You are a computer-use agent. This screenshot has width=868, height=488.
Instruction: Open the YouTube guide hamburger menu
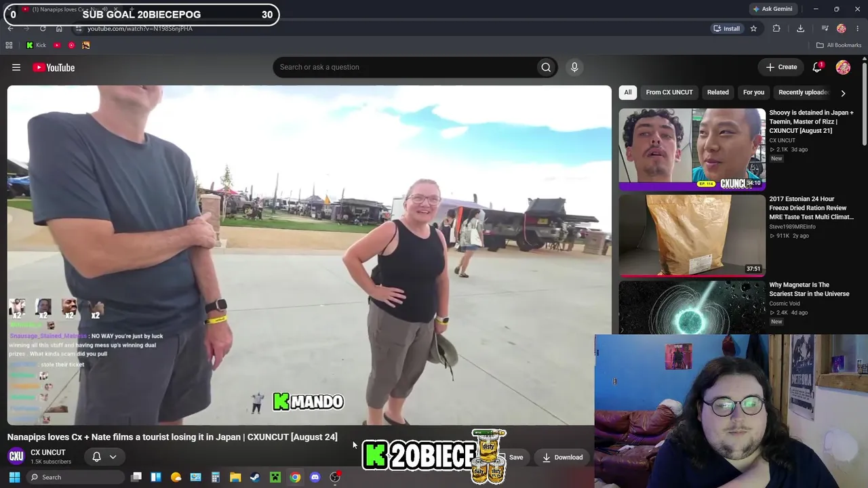point(16,67)
